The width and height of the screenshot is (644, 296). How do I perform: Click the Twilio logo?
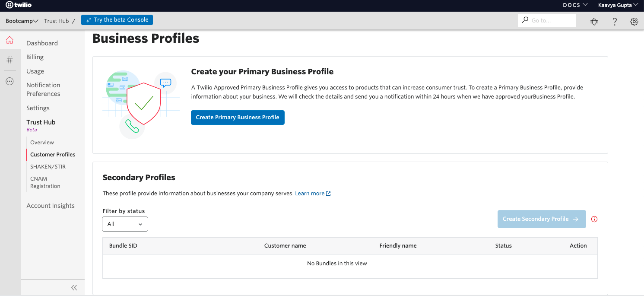pyautogui.click(x=19, y=5)
